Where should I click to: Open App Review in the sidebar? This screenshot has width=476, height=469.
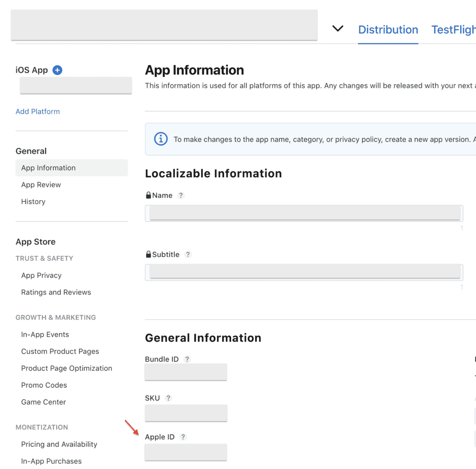tap(41, 185)
